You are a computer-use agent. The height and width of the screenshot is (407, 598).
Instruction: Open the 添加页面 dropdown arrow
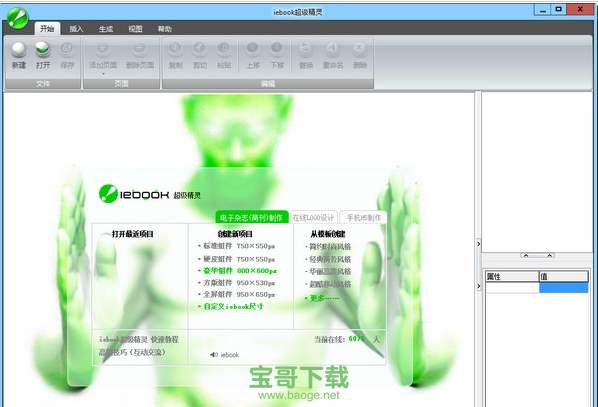103,73
